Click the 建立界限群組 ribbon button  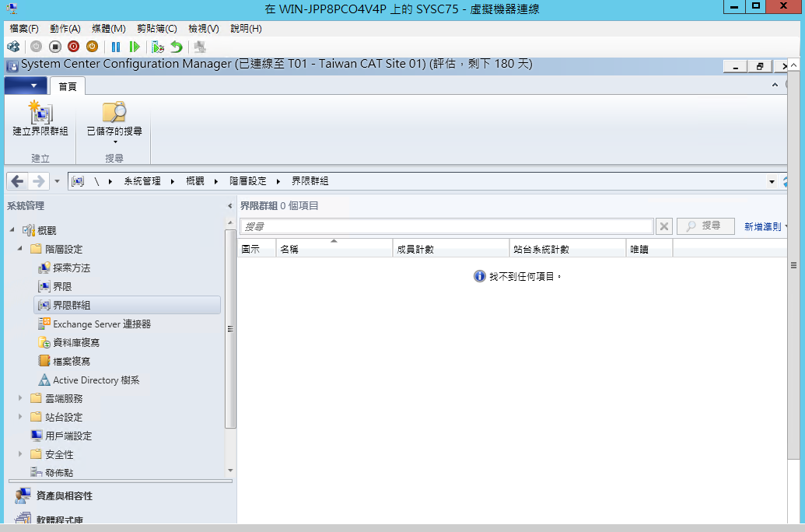40,119
